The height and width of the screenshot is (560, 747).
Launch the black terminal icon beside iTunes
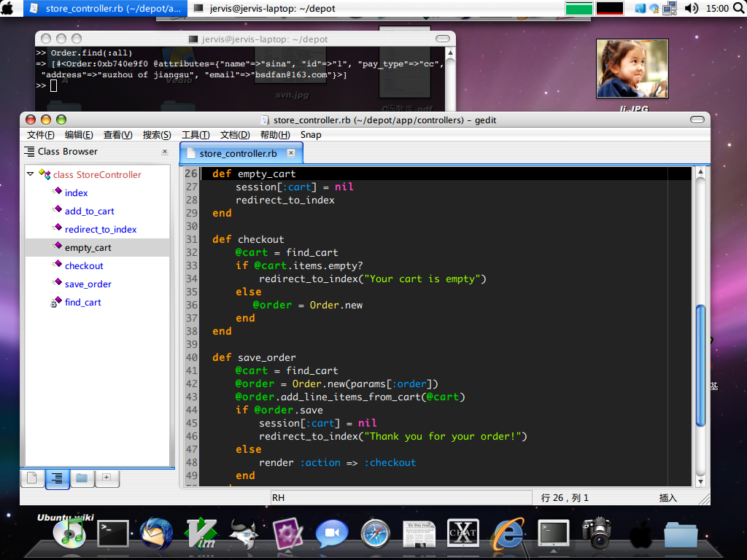(x=113, y=533)
